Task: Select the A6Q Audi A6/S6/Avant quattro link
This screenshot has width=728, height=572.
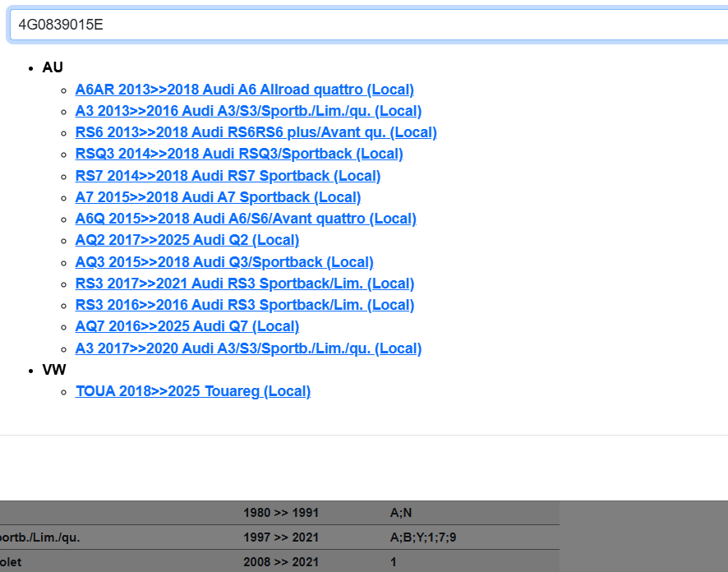Action: pyautogui.click(x=246, y=219)
